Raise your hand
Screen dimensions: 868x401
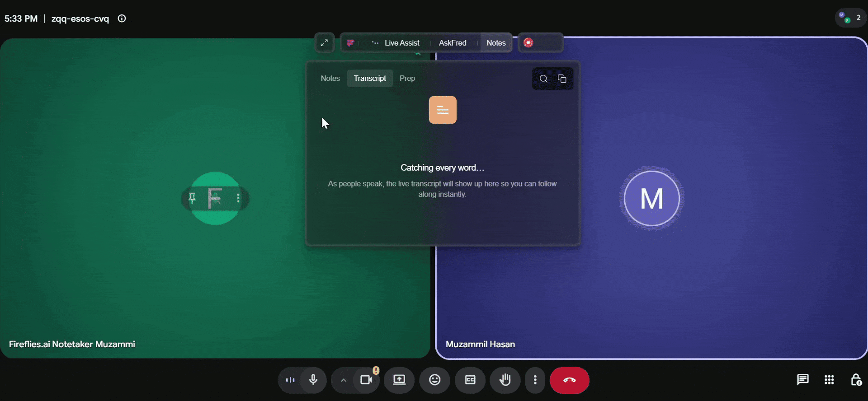point(505,380)
